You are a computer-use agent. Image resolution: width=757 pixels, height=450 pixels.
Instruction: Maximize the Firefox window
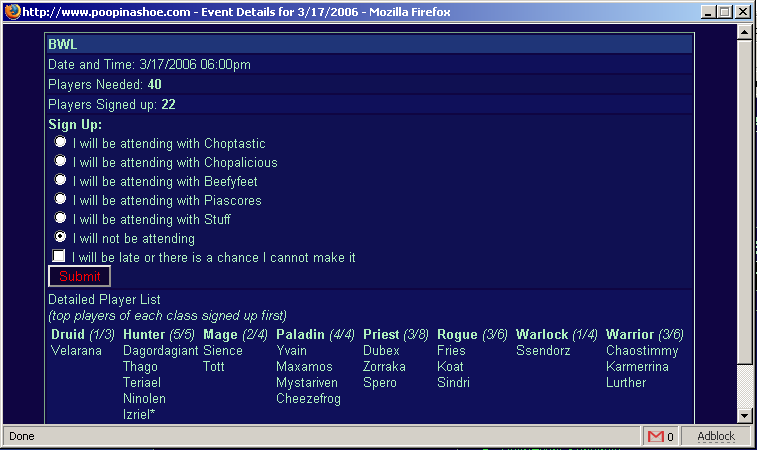tap(725, 12)
